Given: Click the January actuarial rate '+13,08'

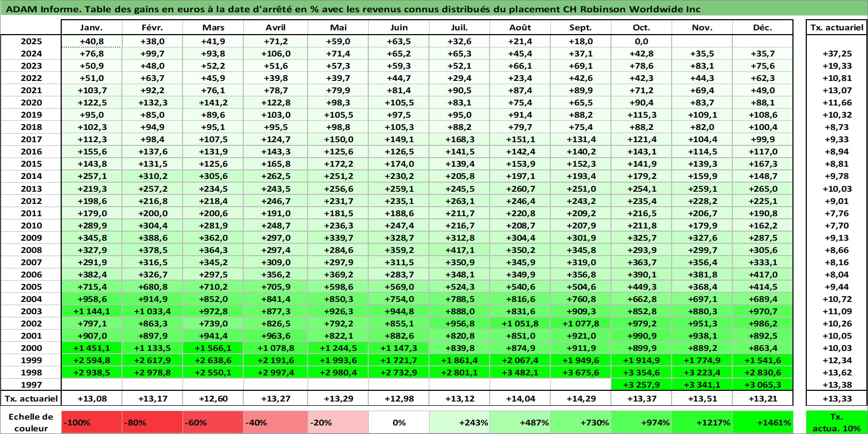Looking at the screenshot, I should click(92, 398).
